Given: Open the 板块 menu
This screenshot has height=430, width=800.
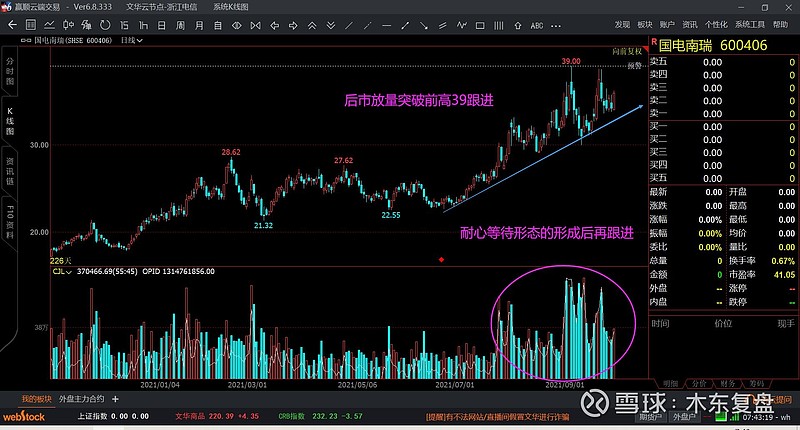Looking at the screenshot, I should (645, 24).
